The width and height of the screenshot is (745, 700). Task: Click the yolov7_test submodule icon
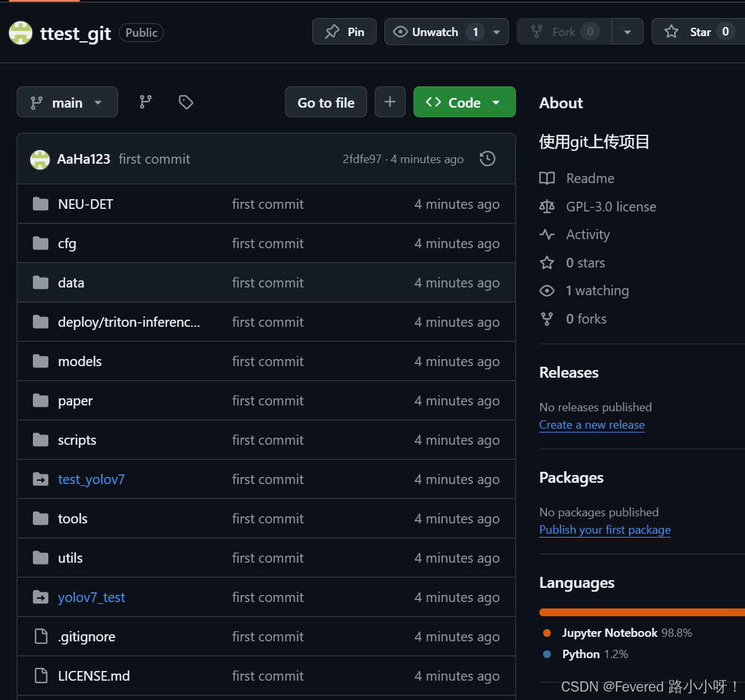(41, 598)
